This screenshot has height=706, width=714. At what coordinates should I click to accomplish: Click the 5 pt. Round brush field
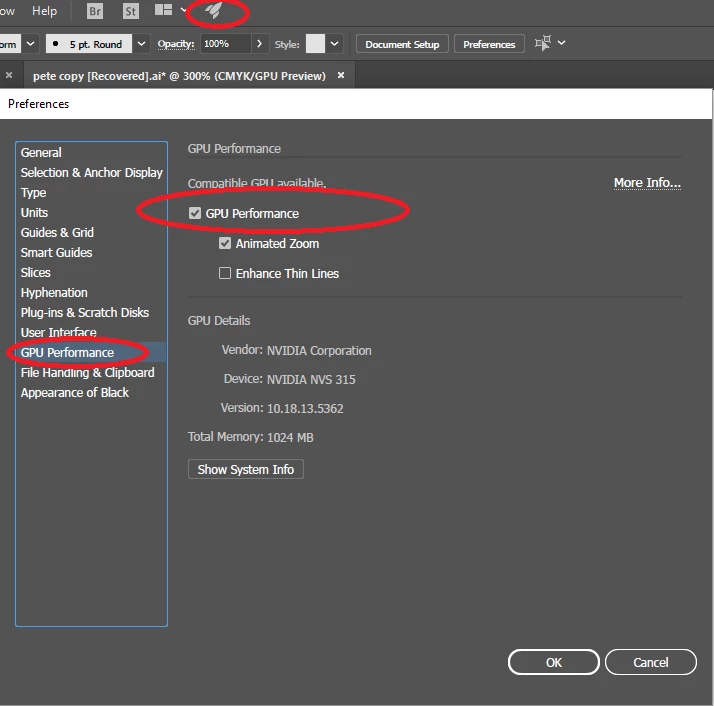point(89,44)
